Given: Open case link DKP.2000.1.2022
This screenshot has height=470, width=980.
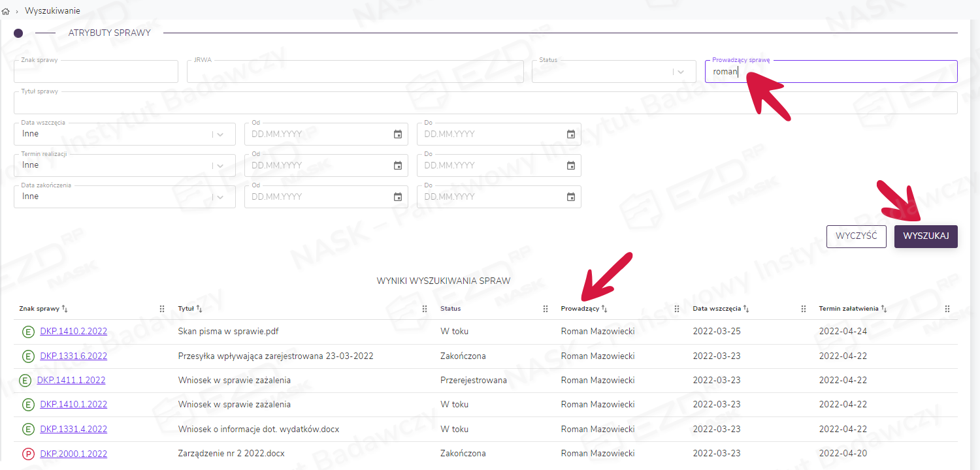Looking at the screenshot, I should (x=73, y=454).
